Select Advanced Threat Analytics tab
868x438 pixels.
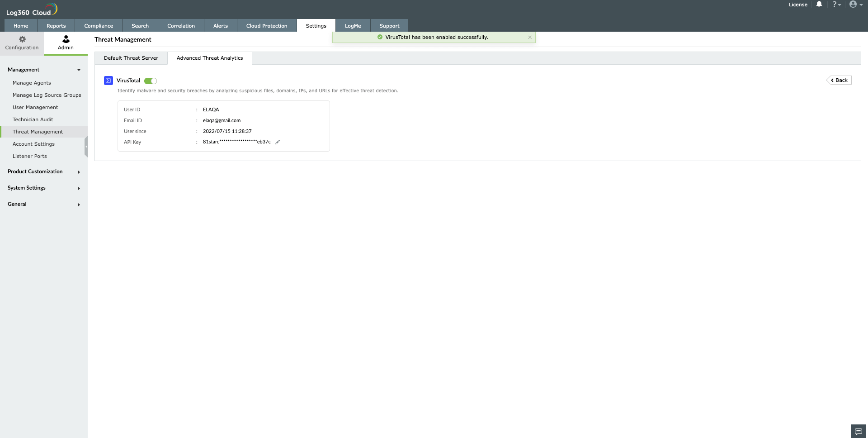pyautogui.click(x=210, y=58)
